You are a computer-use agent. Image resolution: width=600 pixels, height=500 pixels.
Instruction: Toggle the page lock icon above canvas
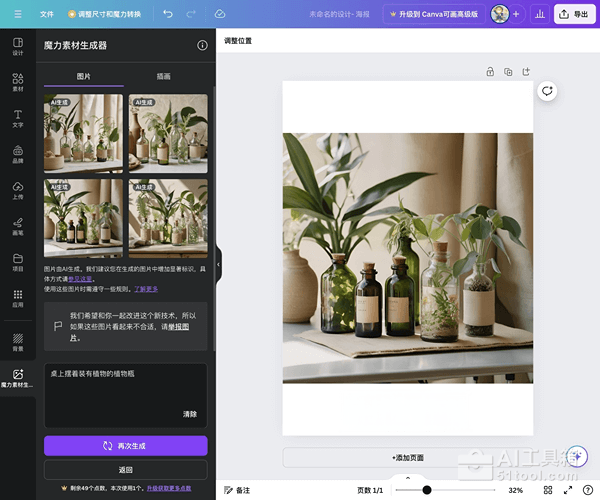click(490, 72)
